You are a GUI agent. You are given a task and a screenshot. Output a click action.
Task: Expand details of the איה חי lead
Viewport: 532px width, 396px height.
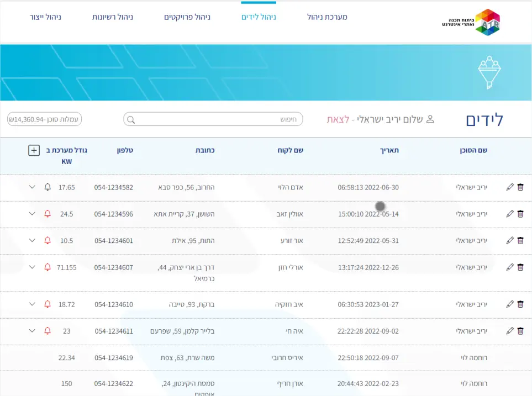32,331
